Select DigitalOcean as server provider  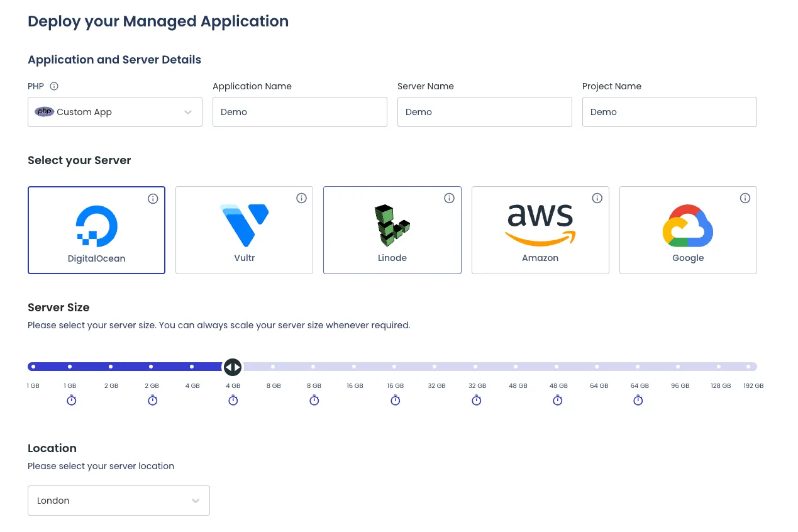point(96,230)
